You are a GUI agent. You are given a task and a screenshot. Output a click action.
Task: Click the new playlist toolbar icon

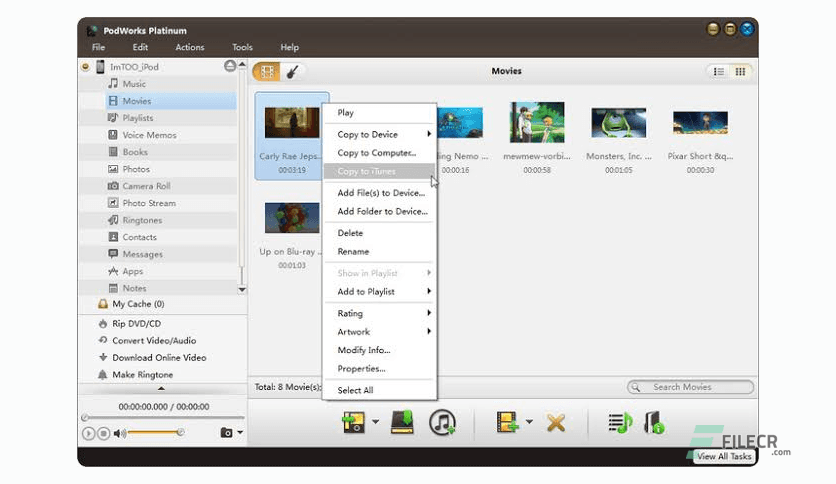coord(620,423)
